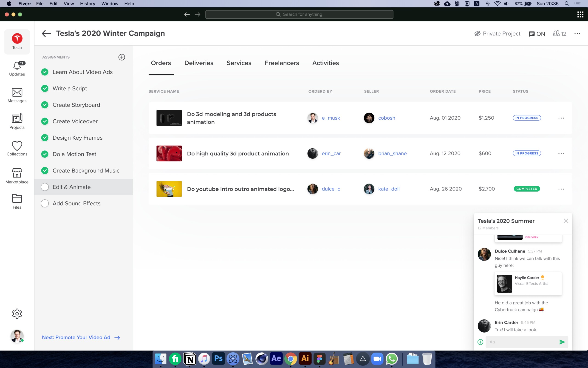The width and height of the screenshot is (588, 368).
Task: Switch to the Activities tab
Action: [326, 63]
